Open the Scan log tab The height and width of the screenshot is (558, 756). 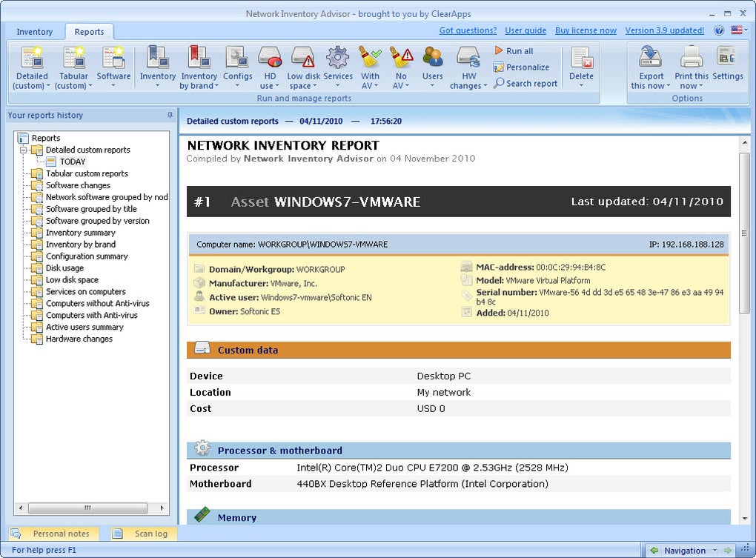coord(143,534)
